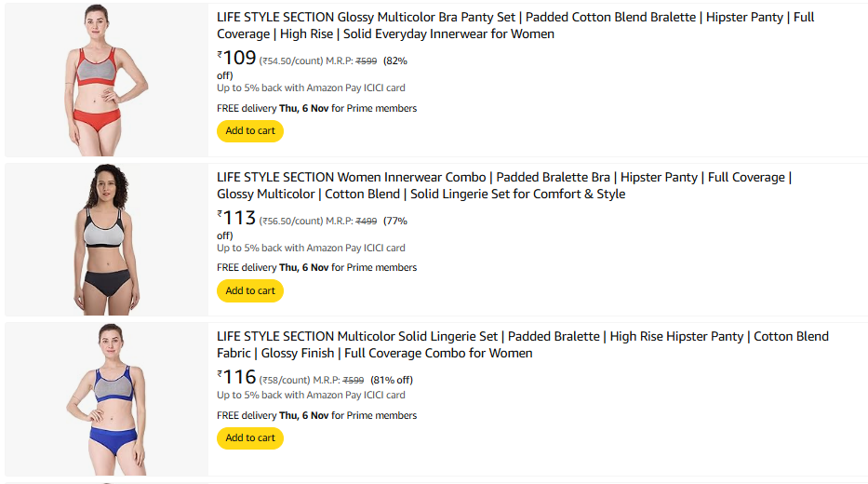Open the Women Innerwear Combo product title
Screen dimensions: 868x484
click(503, 185)
